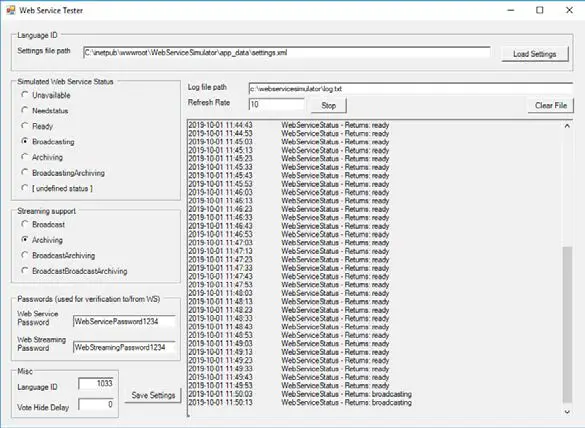Screen dimensions: 585x428
Task: Focus the Language ID field showing 1033
Action: click(x=96, y=384)
